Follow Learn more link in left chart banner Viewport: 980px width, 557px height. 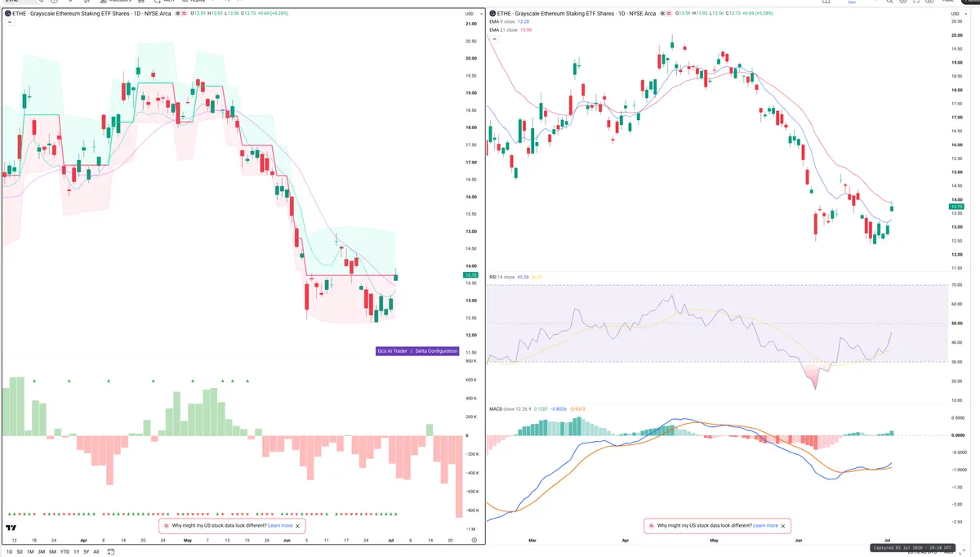[x=280, y=526]
